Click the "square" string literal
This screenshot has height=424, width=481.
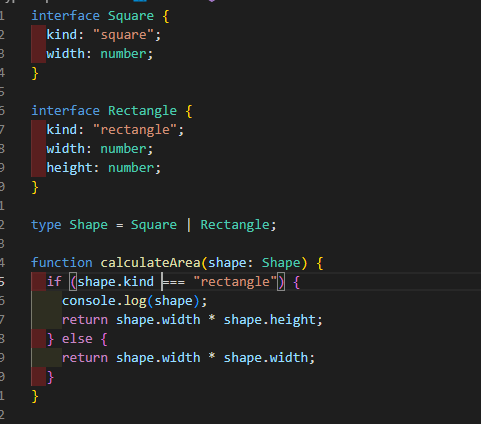pos(124,35)
